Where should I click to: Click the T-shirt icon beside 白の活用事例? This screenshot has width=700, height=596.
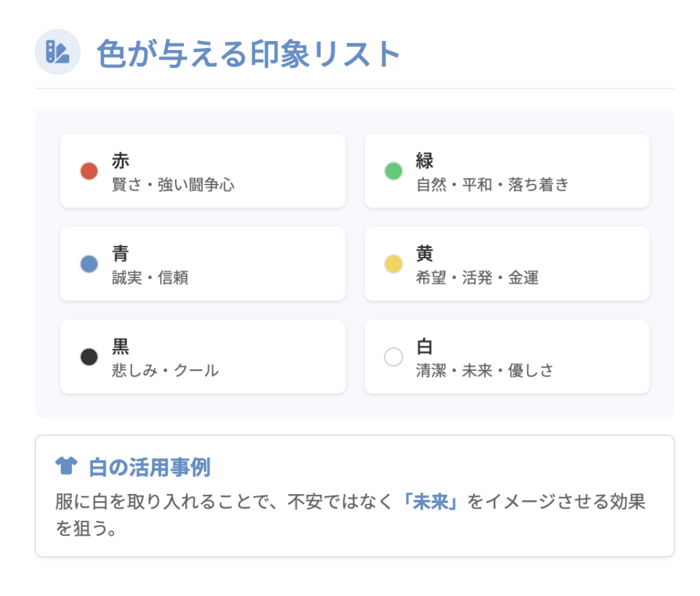coord(66,468)
